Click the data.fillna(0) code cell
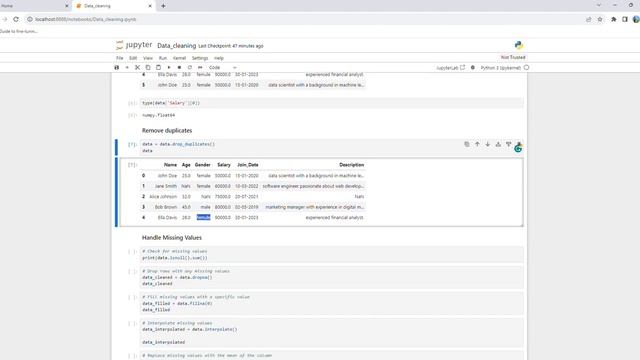 pos(332,303)
